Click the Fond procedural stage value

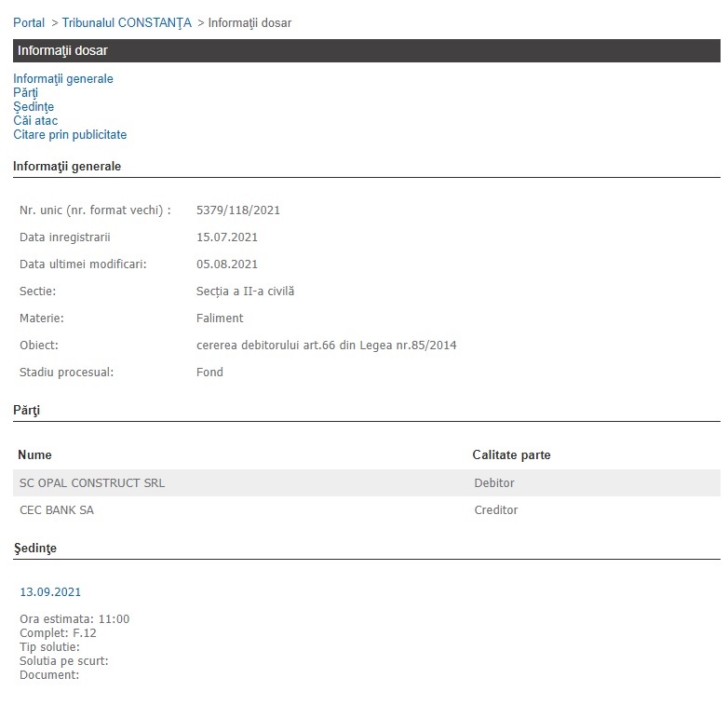tap(209, 372)
